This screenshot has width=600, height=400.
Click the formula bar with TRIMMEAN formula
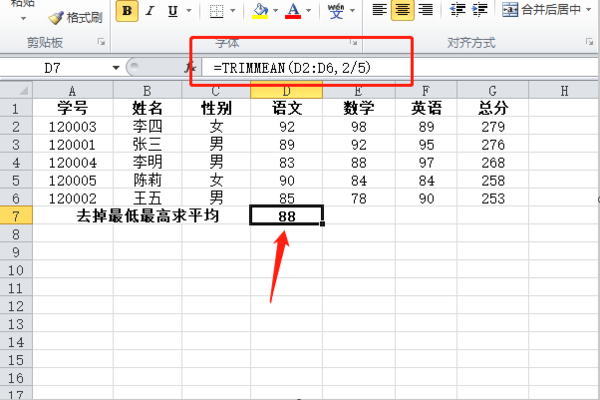tap(400, 68)
